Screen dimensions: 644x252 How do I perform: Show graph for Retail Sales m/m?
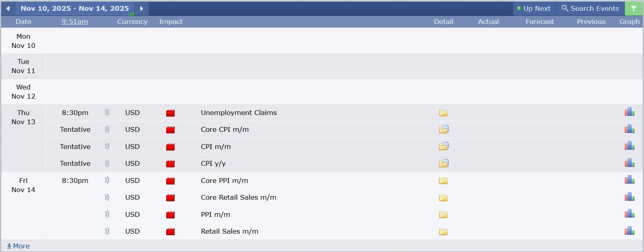(x=629, y=231)
